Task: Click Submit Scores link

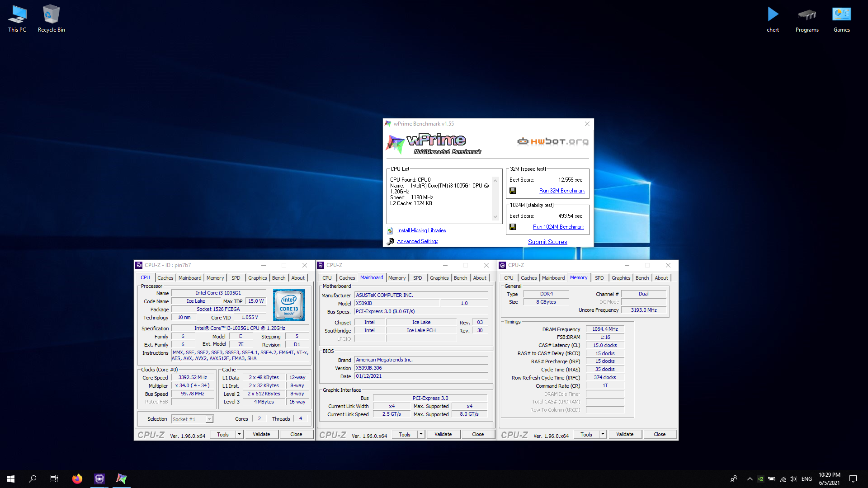Action: (x=547, y=242)
